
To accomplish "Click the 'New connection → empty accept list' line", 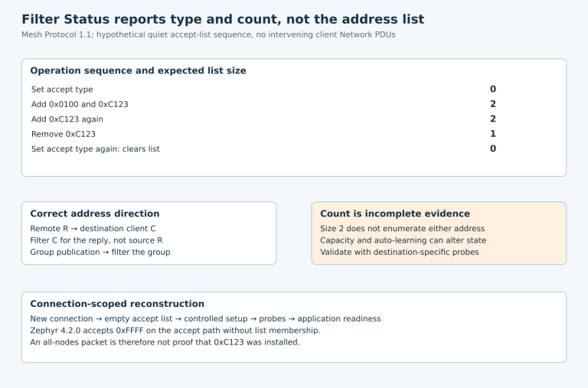I will 205,319.
